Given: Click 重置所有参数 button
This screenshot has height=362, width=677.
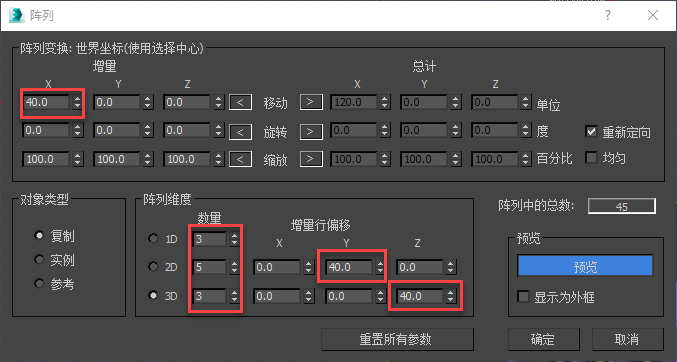Looking at the screenshot, I should click(x=397, y=339).
